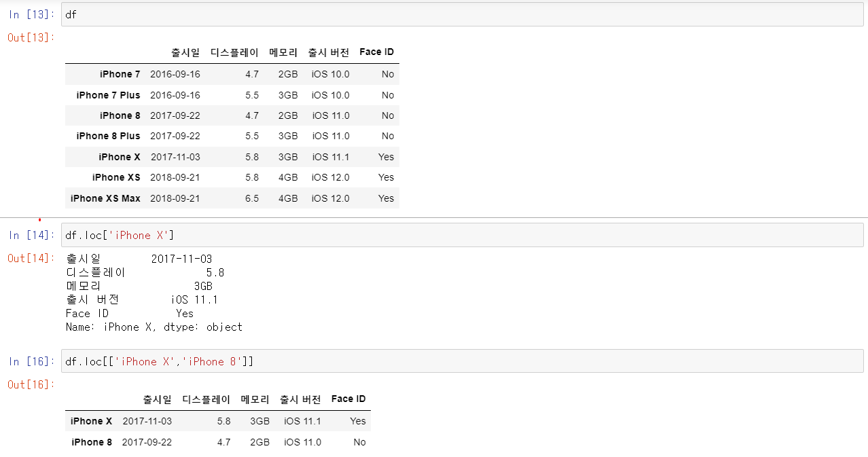868x457 pixels.
Task: Click the 3GB memory value for iPhone 8 Plus
Action: coord(288,136)
